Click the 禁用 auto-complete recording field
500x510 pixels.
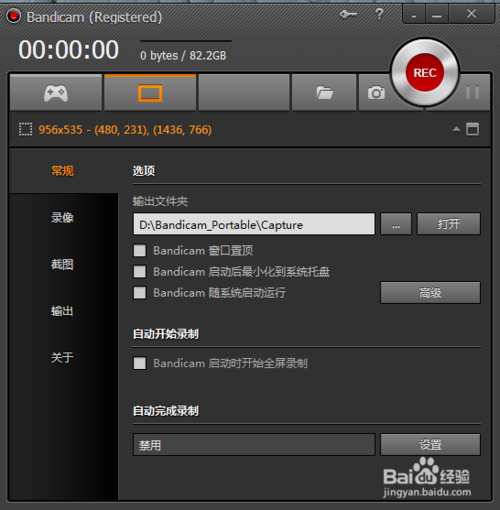coord(254,445)
